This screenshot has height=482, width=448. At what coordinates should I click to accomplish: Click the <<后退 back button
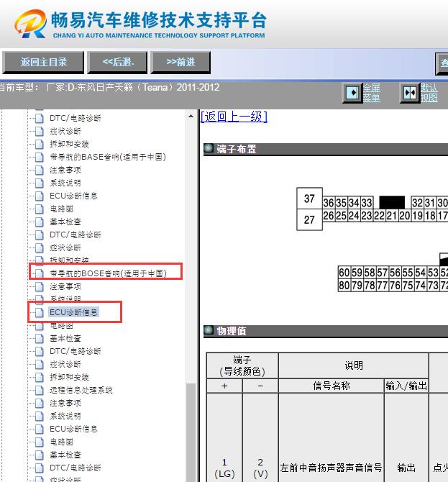[x=118, y=63]
